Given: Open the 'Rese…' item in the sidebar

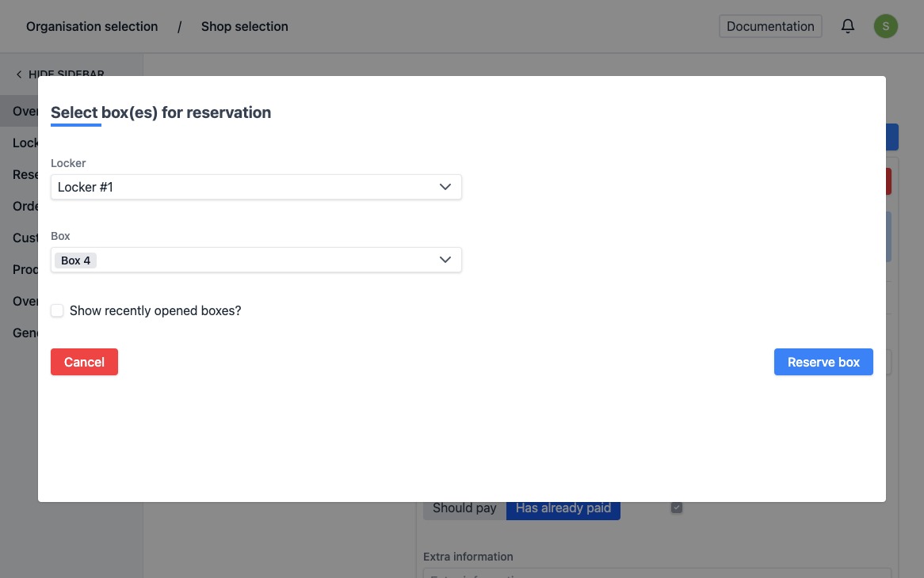Looking at the screenshot, I should [x=25, y=174].
